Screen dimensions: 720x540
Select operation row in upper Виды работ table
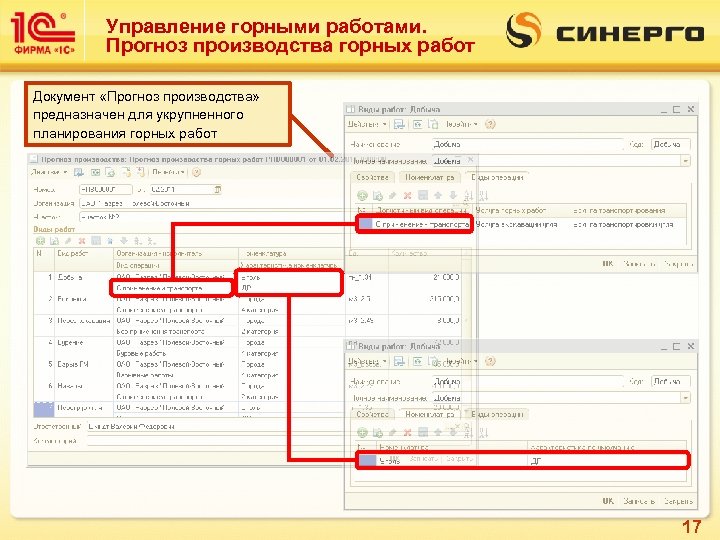[x=521, y=225]
